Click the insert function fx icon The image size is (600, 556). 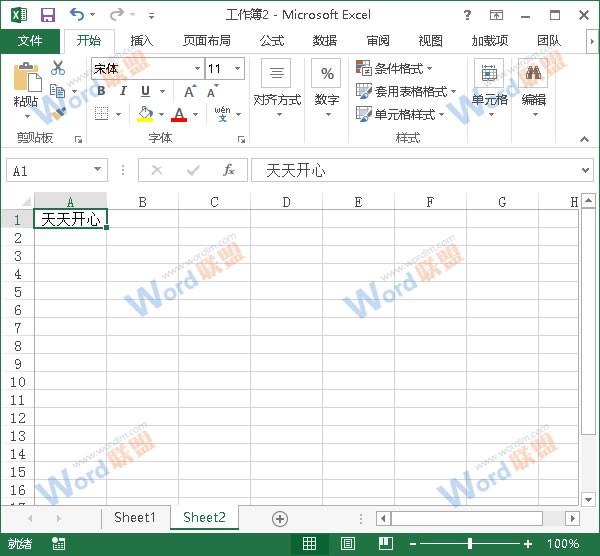pos(228,171)
